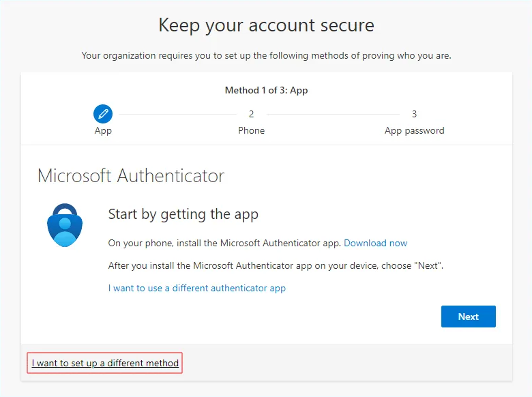Click the pencil icon on step one
This screenshot has height=397, width=532.
pyautogui.click(x=103, y=113)
